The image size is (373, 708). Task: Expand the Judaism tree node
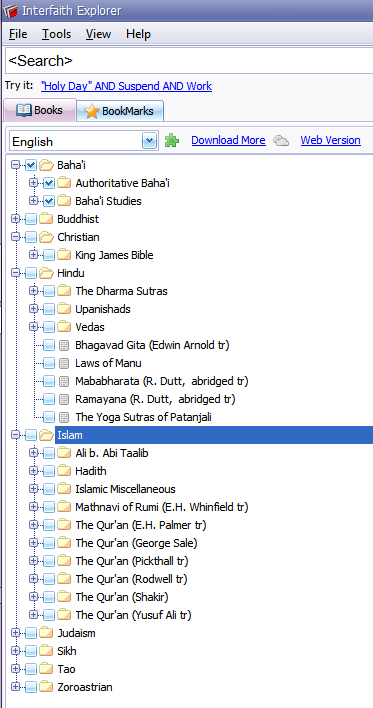(16, 633)
